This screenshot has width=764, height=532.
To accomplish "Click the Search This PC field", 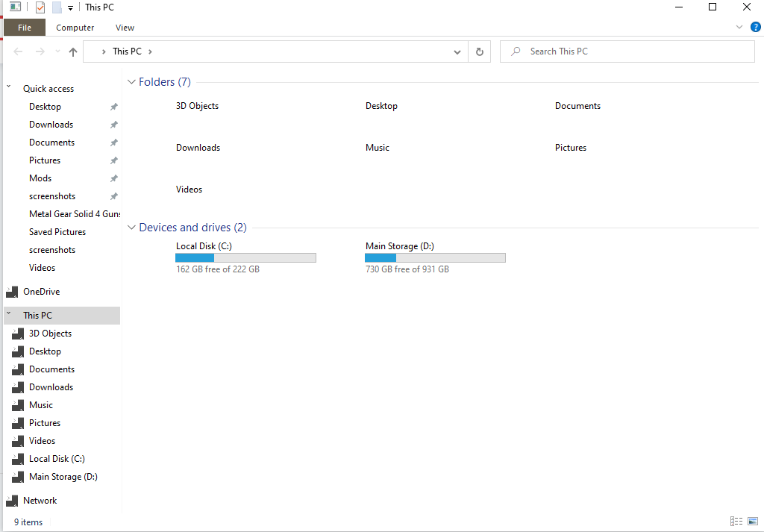I will tap(627, 51).
